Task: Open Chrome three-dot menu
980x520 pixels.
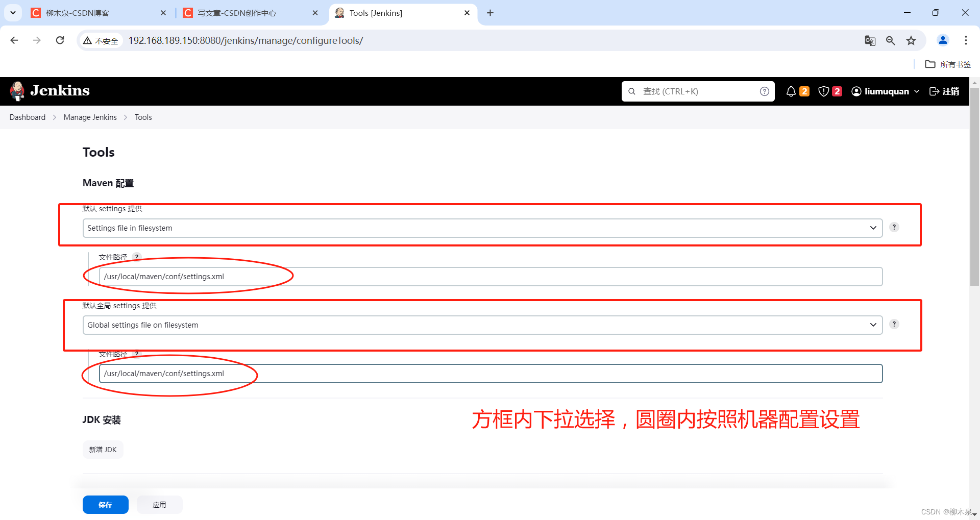Action: [966, 40]
